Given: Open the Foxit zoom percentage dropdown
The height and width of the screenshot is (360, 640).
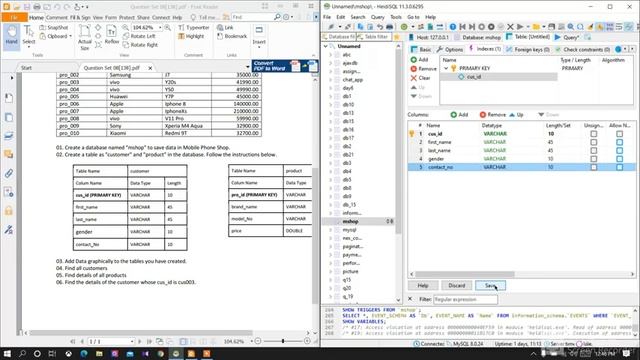Looking at the screenshot, I should (x=160, y=27).
